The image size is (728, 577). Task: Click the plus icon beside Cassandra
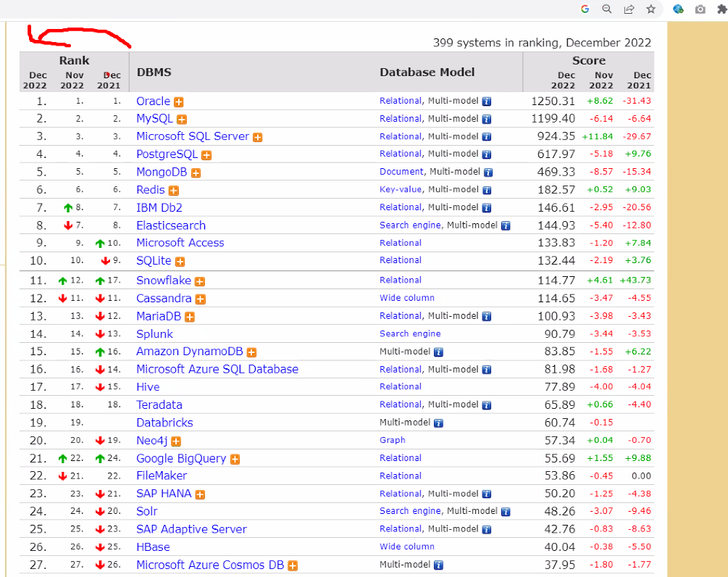[200, 299]
